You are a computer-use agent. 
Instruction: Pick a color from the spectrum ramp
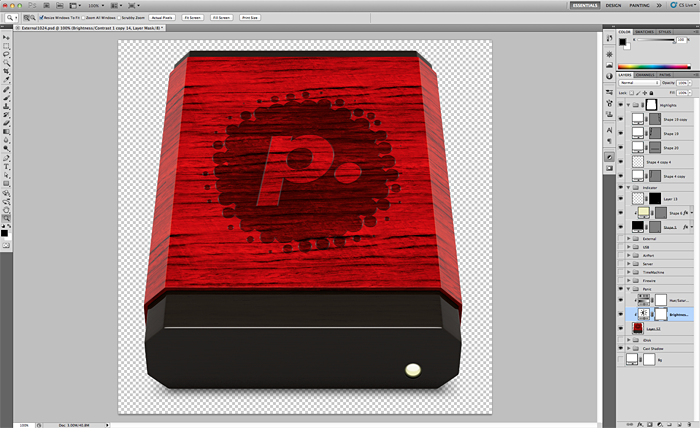(654, 66)
